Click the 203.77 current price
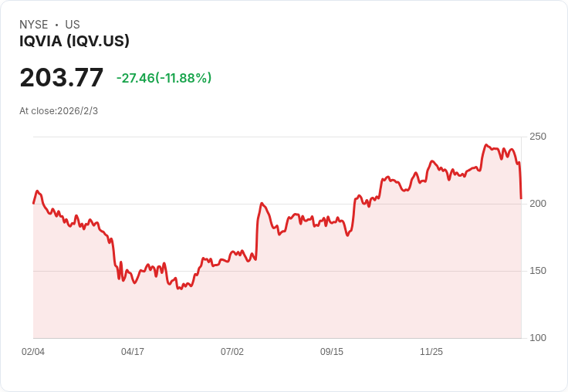568x392 pixels. pos(61,78)
